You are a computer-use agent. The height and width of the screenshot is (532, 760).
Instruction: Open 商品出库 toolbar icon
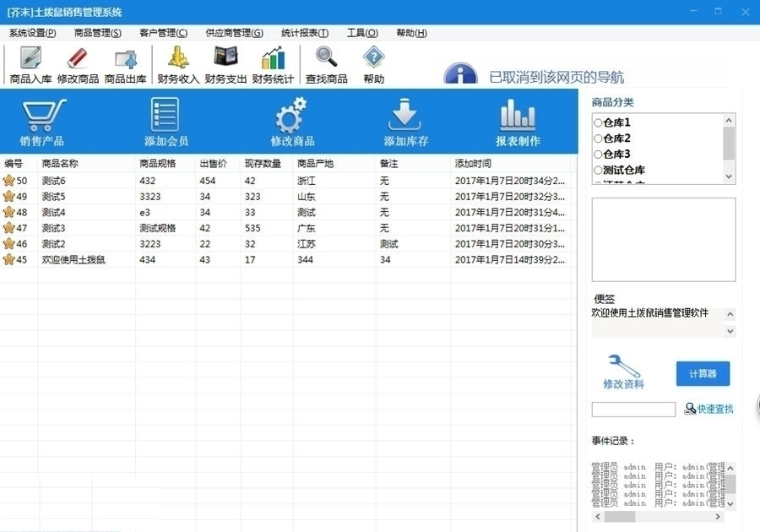126,59
